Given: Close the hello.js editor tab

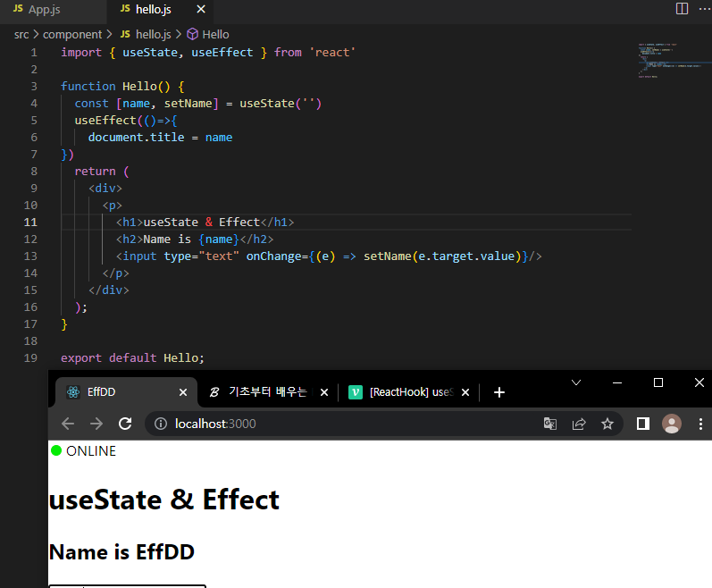Looking at the screenshot, I should point(201,10).
